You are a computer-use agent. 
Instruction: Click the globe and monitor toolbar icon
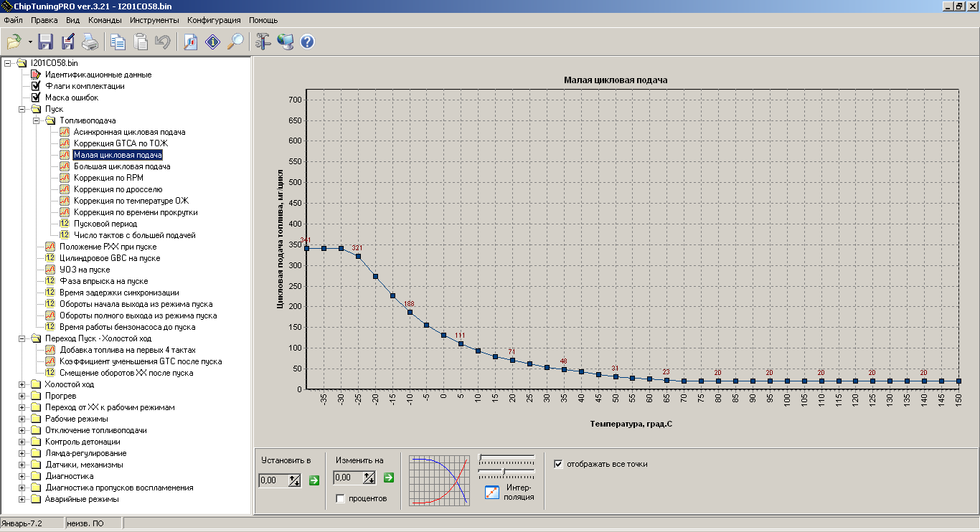pyautogui.click(x=285, y=42)
